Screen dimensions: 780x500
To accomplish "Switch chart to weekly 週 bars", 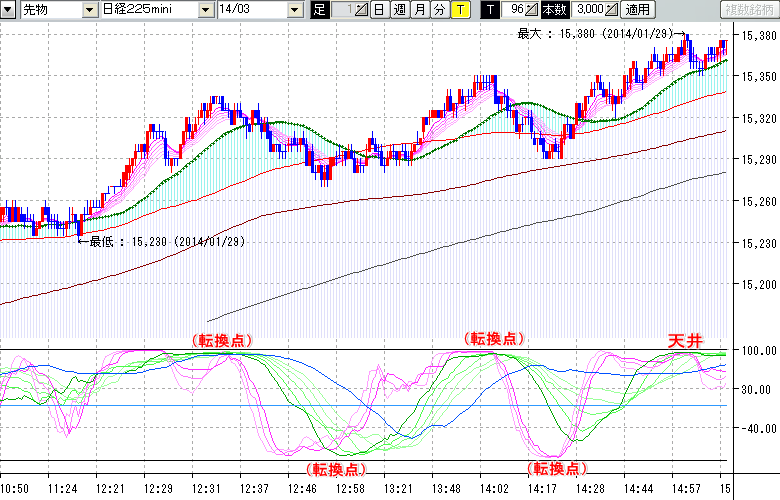I will (399, 10).
